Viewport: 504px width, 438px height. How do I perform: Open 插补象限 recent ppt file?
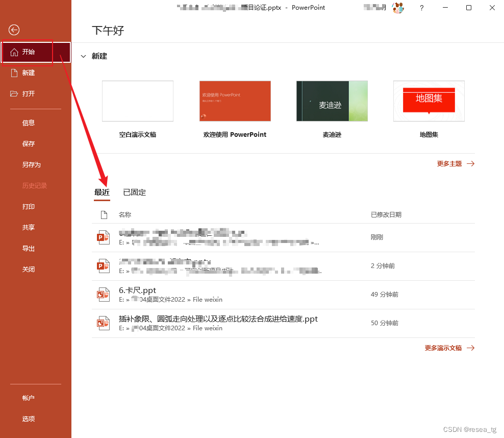(x=283, y=323)
